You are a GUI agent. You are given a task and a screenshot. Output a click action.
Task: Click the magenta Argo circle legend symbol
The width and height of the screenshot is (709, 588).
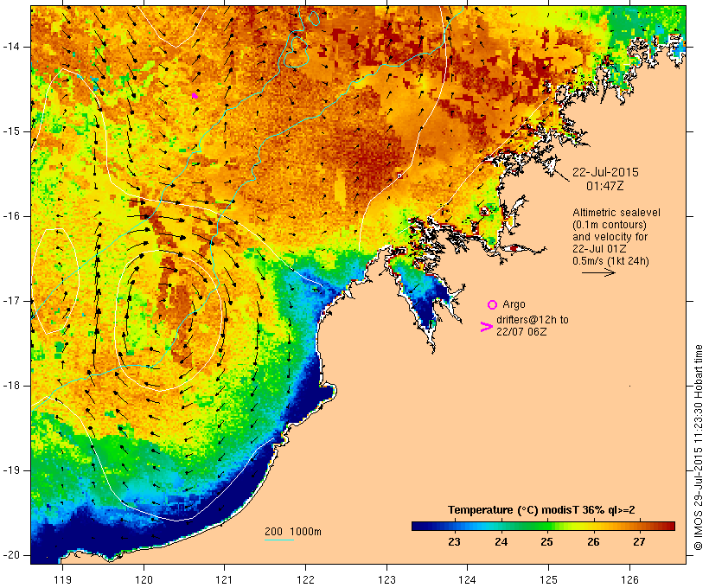point(492,305)
